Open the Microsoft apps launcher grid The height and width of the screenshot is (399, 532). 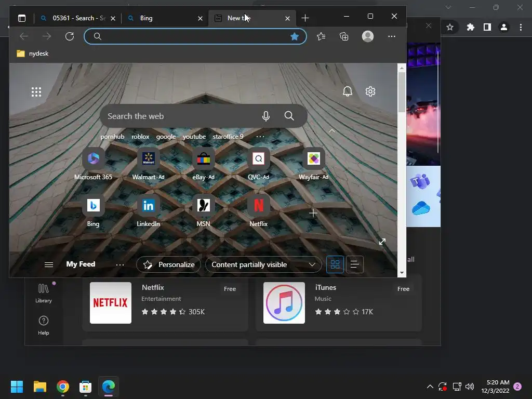[36, 92]
